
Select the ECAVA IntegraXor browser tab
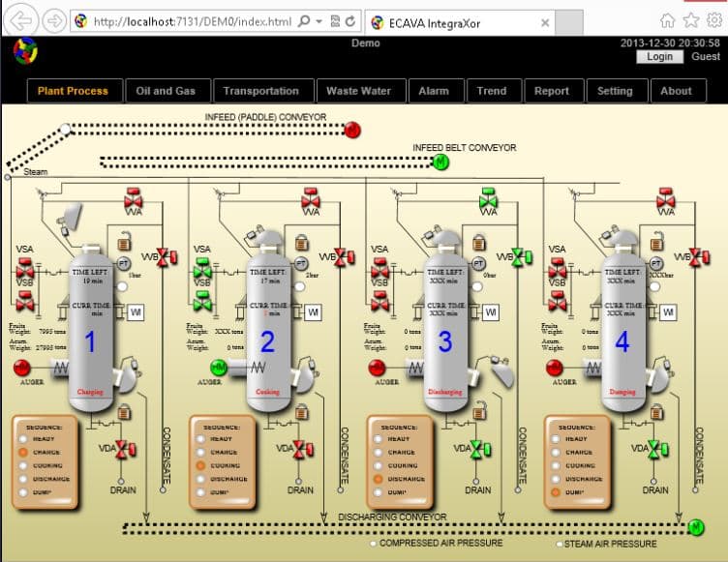click(x=460, y=23)
